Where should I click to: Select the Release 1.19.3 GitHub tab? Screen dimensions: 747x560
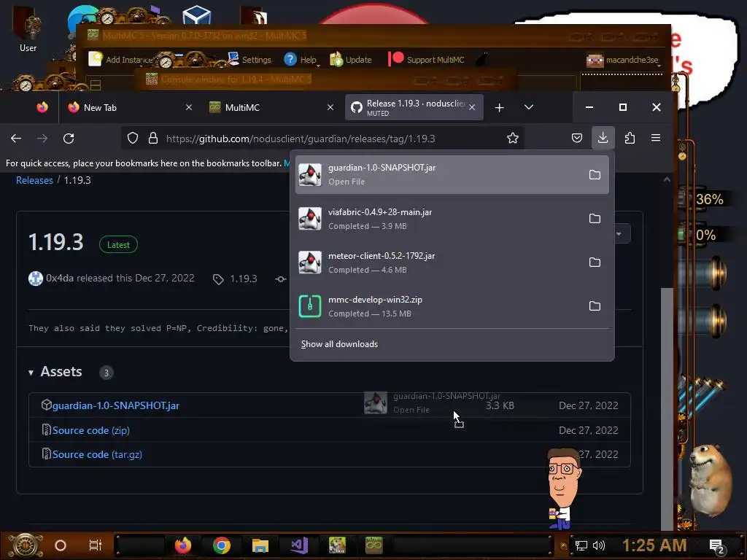pos(414,108)
